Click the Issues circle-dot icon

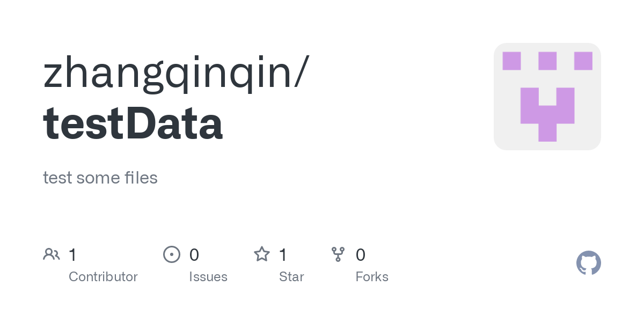(x=172, y=254)
